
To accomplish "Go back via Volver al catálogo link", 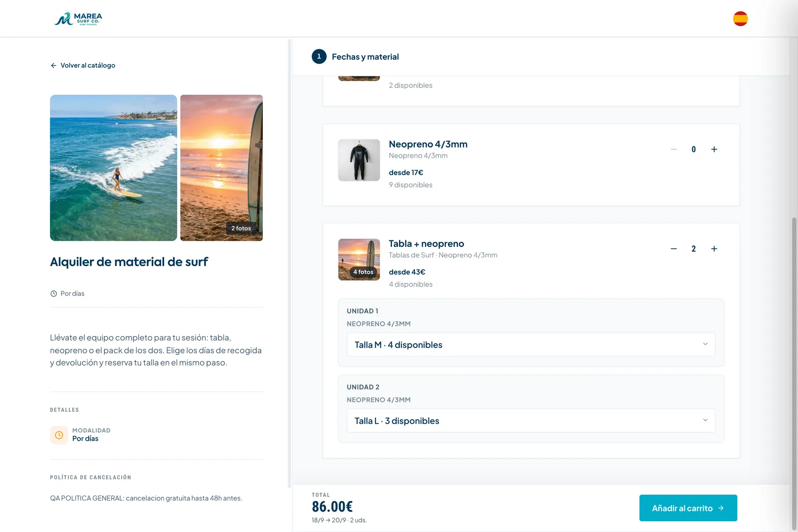I will (x=83, y=65).
